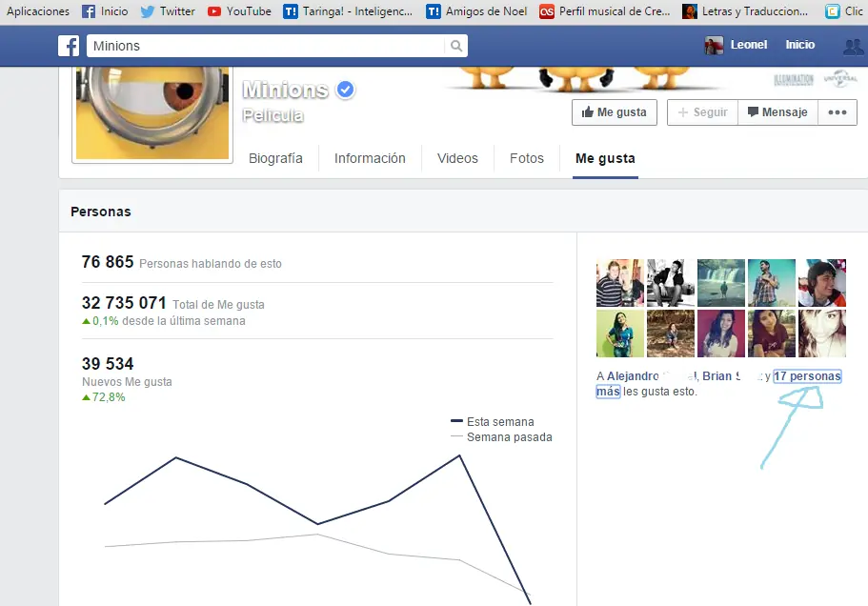Open Perfil musical de Cre... bookmark

(x=604, y=11)
